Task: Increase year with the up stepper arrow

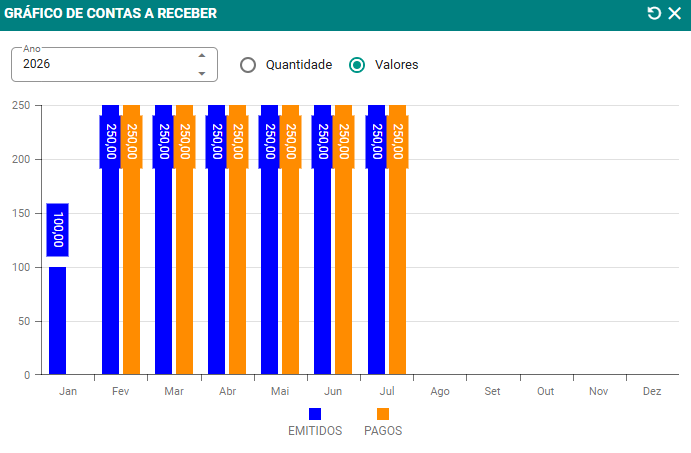Action: [x=202, y=56]
